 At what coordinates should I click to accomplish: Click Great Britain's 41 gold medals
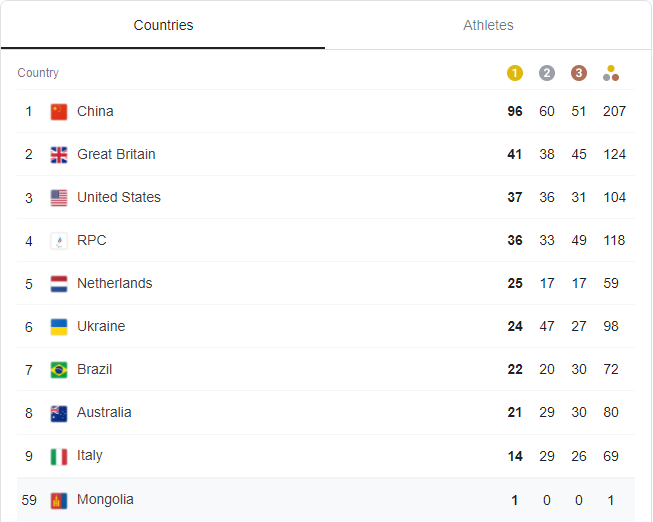pyautogui.click(x=515, y=155)
